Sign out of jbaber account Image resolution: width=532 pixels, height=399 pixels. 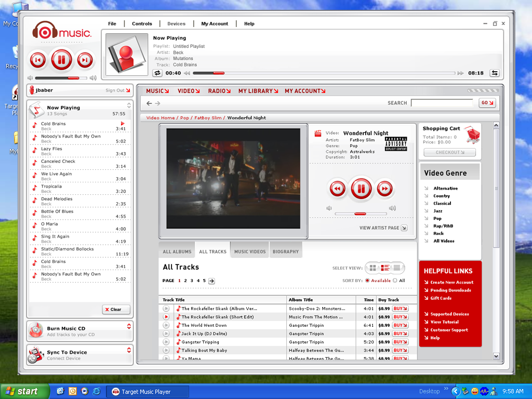[117, 90]
